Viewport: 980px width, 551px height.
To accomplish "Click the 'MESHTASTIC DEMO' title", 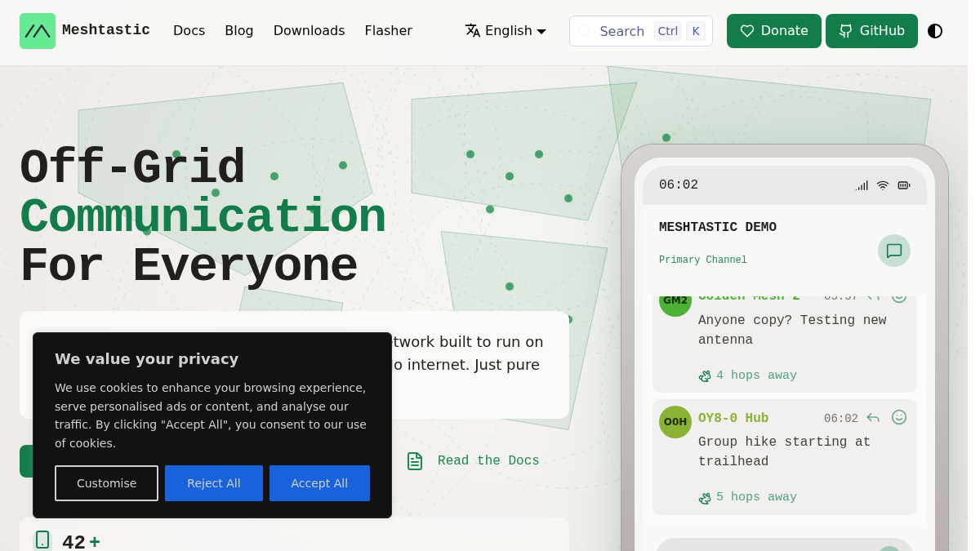I will click(x=718, y=228).
